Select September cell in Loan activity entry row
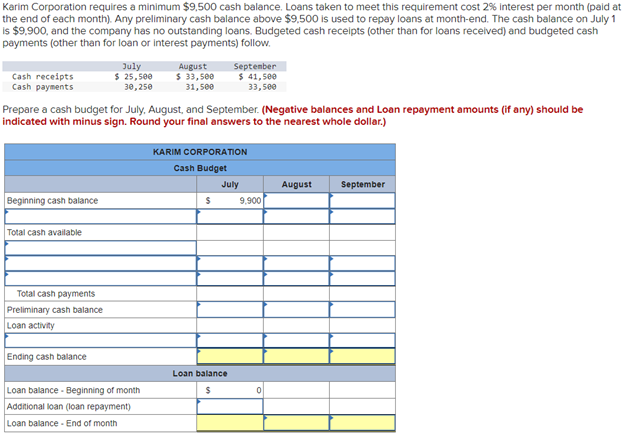This screenshot has height=434, width=624. 362,341
